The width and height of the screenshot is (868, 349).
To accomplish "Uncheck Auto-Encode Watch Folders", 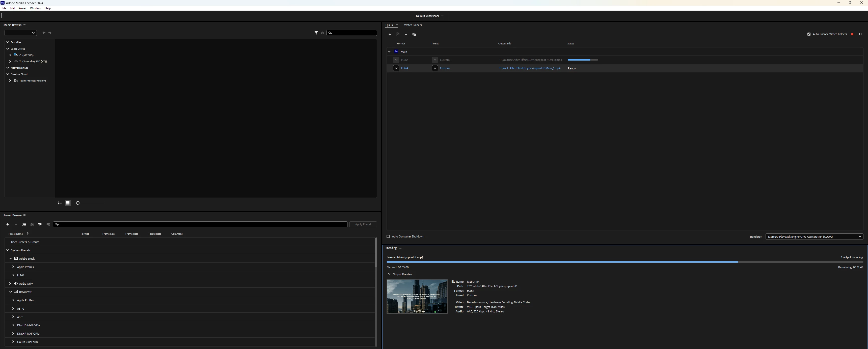I will tap(809, 34).
